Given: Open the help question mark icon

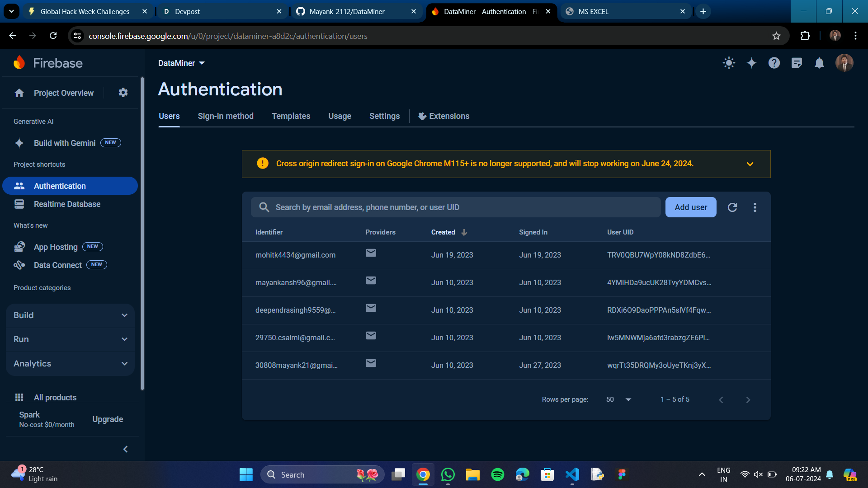Looking at the screenshot, I should pyautogui.click(x=774, y=63).
